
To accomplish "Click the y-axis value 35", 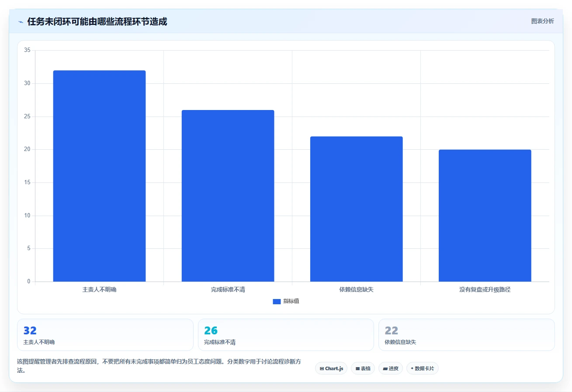I will click(x=27, y=50).
